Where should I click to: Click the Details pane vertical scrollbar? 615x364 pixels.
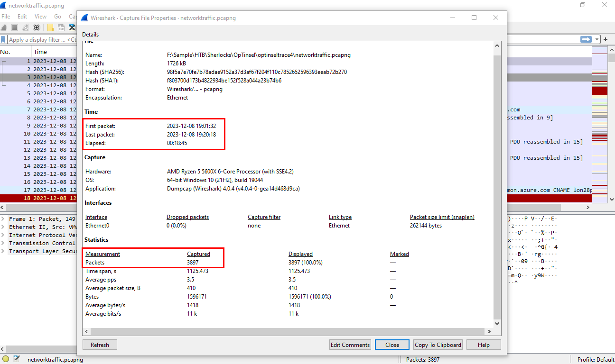tap(497, 184)
